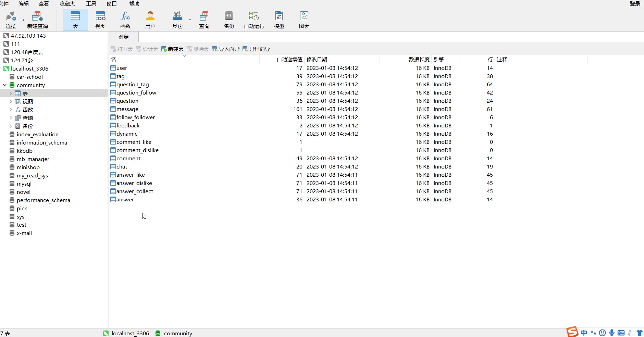Image resolution: width=644 pixels, height=337 pixels.
Task: Click the 连接 connection toolbar icon
Action: click(11, 20)
